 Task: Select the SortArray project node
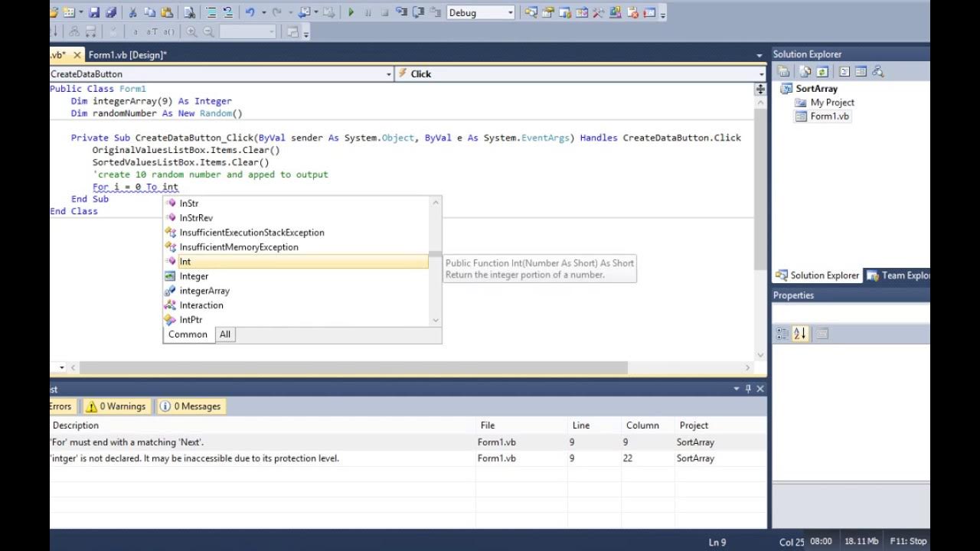coord(816,89)
